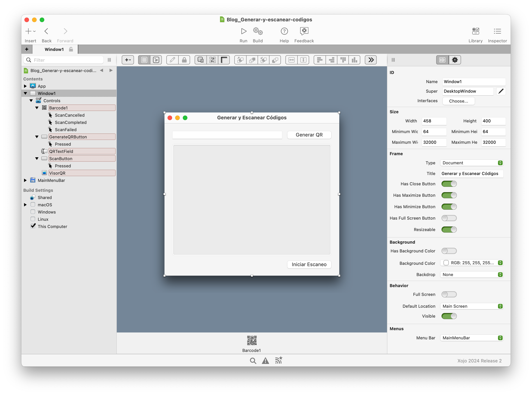The height and width of the screenshot is (395, 532).
Task: Open Find via magnifier in status bar
Action: point(253,360)
